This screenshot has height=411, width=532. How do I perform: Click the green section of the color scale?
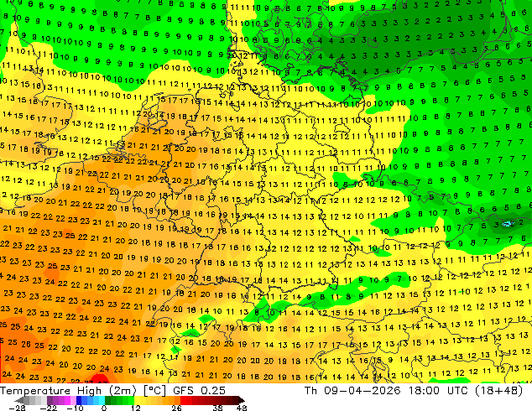click(x=119, y=400)
